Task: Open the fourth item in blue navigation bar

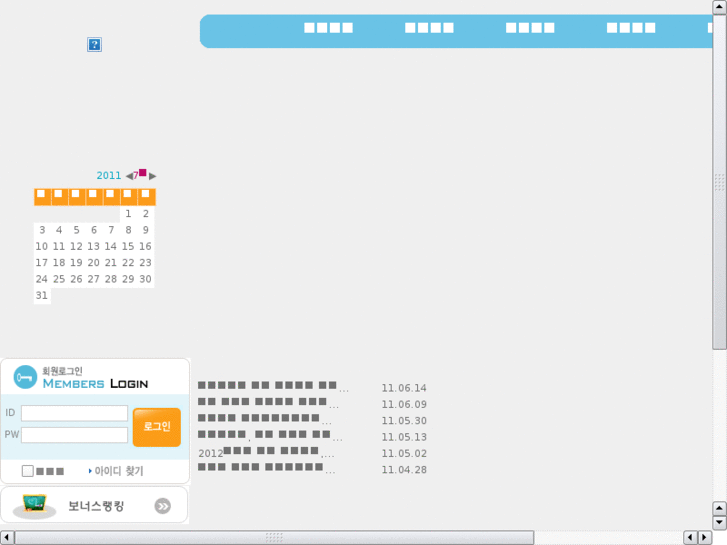Action: pyautogui.click(x=631, y=28)
